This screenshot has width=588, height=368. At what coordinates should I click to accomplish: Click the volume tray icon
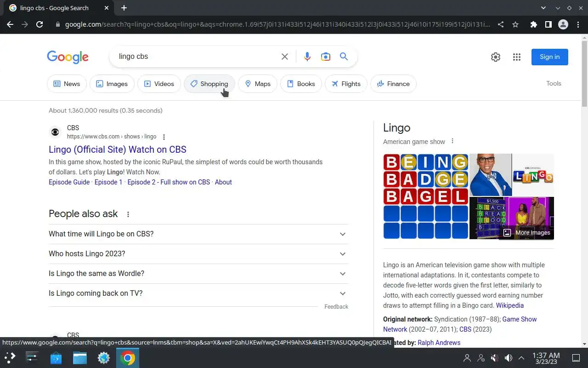508,358
